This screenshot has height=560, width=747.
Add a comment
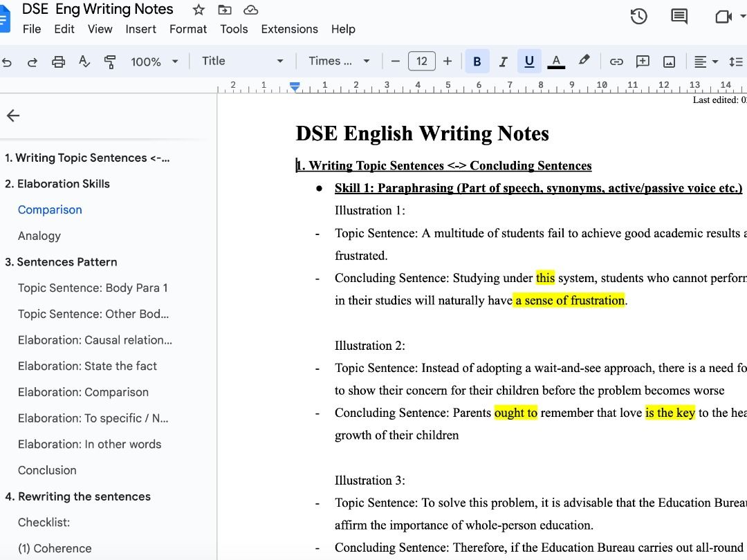643,61
